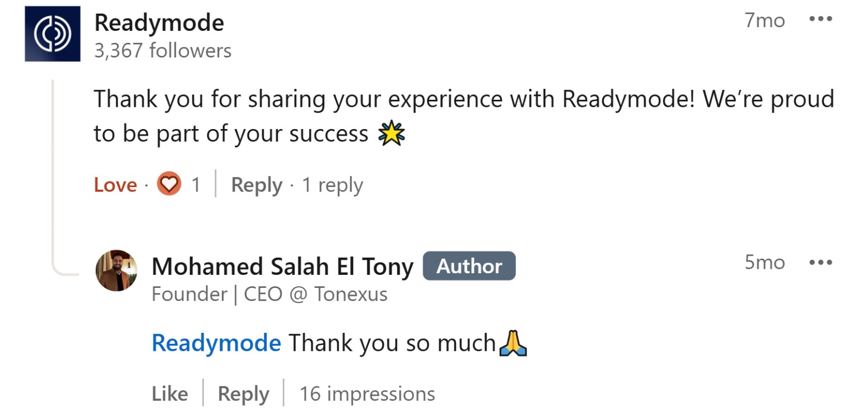Toggle Love reaction on Readymode's comment
This screenshot has width=868, height=418.
pyautogui.click(x=114, y=184)
